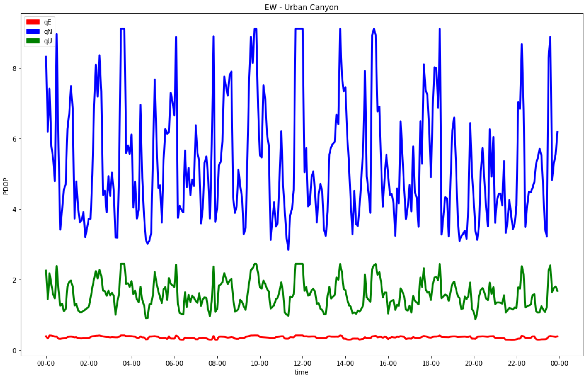This screenshot has width=588, height=379.
Task: Click the chart title EW - Urban Canyon
Action: (x=301, y=7)
